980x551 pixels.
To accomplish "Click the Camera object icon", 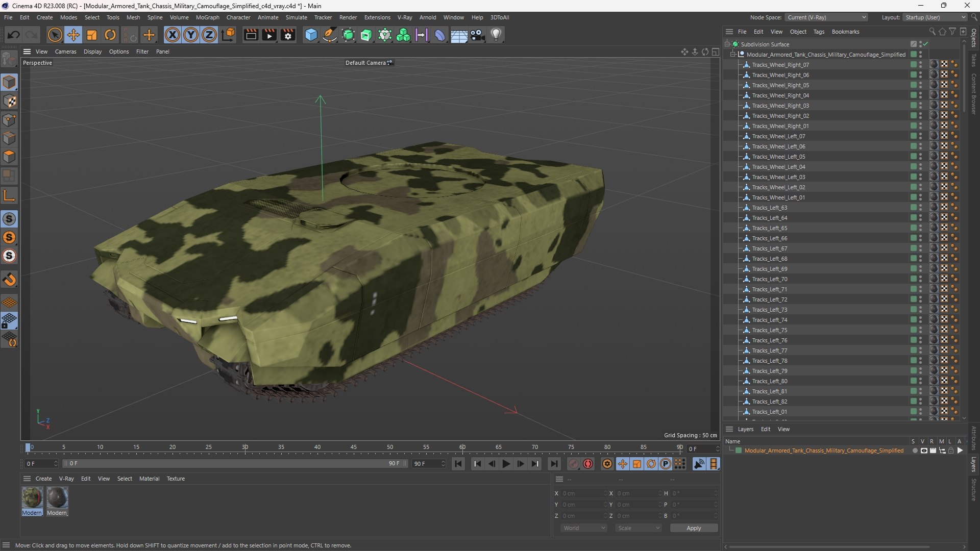I will click(478, 35).
